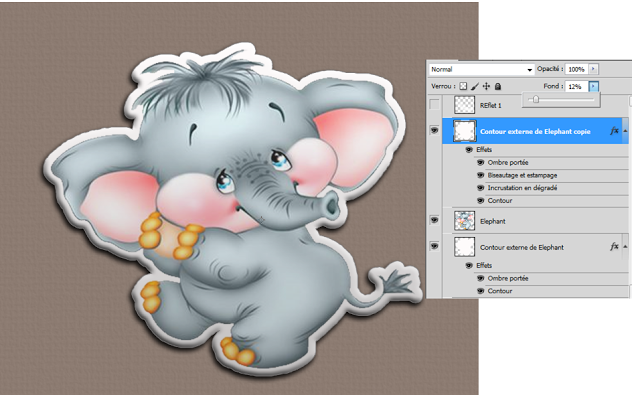Viewport: 640px width, 395px height.
Task: Select the REflet 1 layer name
Action: [x=491, y=106]
